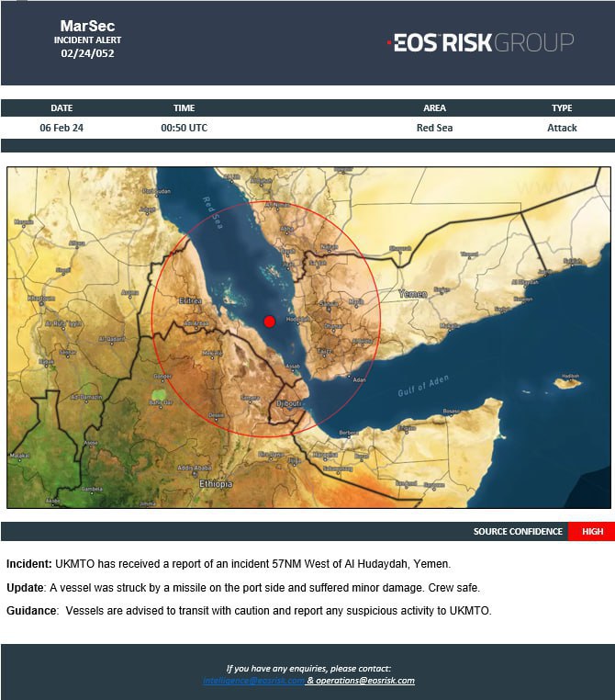Click the Attack type value
The width and height of the screenshot is (615, 700).
[562, 128]
